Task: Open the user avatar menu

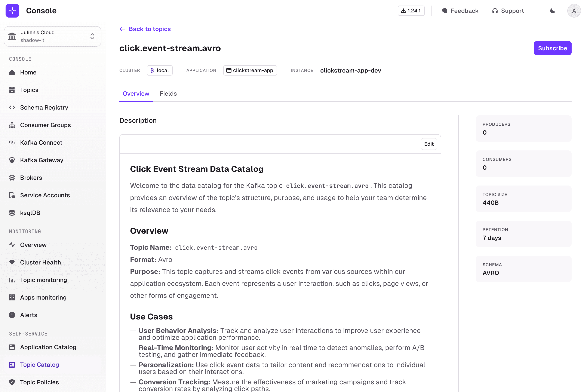Action: pyautogui.click(x=574, y=11)
